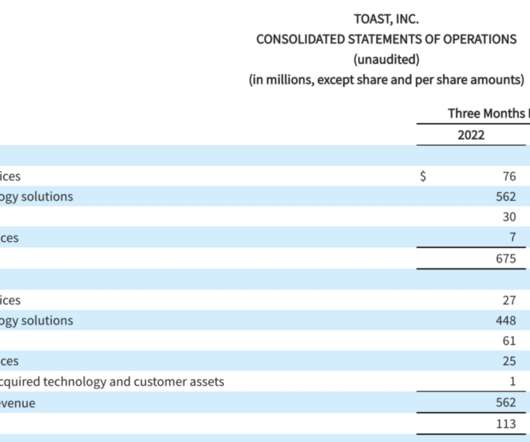Click the 'ces' label in the 25 row
Viewport: 530px width, 442px height.
tap(9, 361)
